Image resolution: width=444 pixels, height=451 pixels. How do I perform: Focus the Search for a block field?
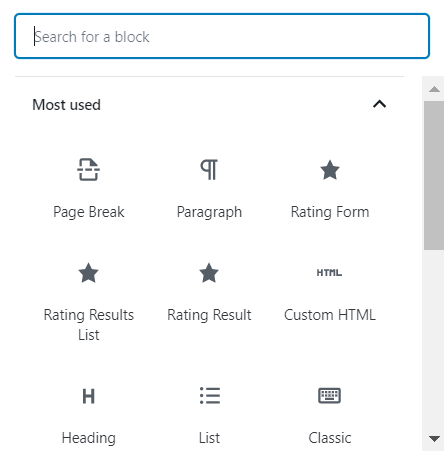coord(222,36)
